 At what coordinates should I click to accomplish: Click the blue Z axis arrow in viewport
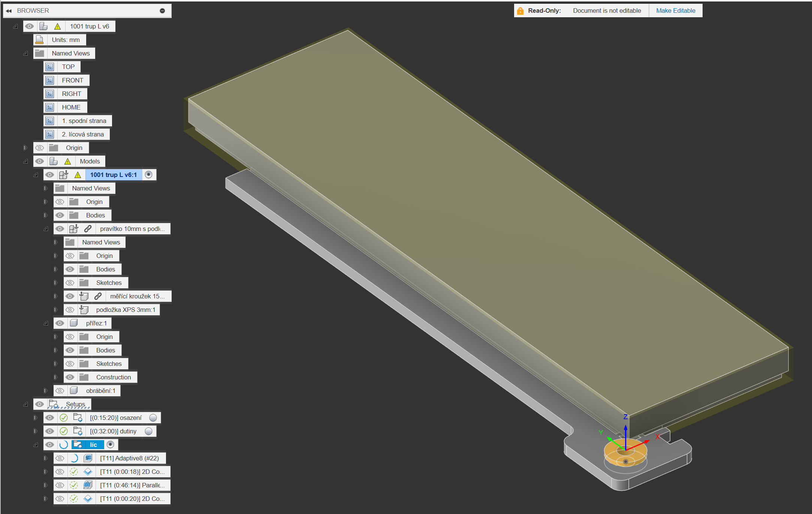(x=625, y=431)
